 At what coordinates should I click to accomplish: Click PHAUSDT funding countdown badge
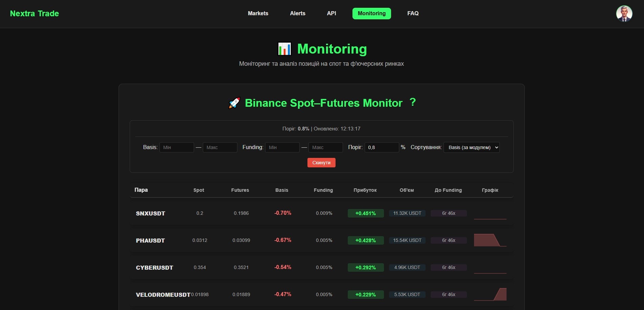pyautogui.click(x=449, y=240)
